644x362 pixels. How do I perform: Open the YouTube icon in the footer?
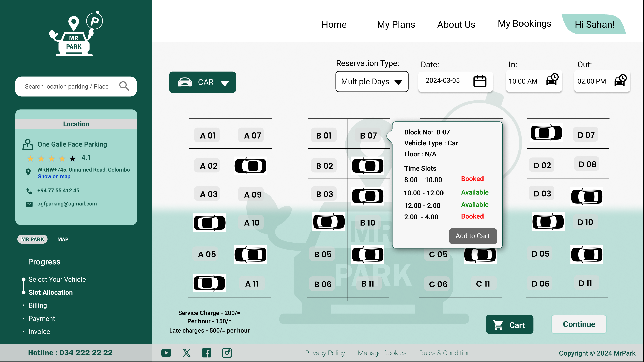click(166, 353)
